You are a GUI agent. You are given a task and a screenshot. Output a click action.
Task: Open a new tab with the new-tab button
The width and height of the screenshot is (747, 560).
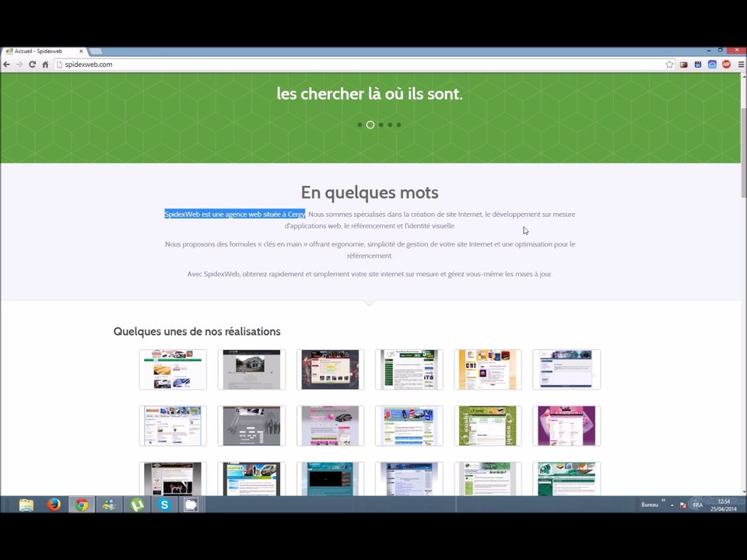click(95, 51)
